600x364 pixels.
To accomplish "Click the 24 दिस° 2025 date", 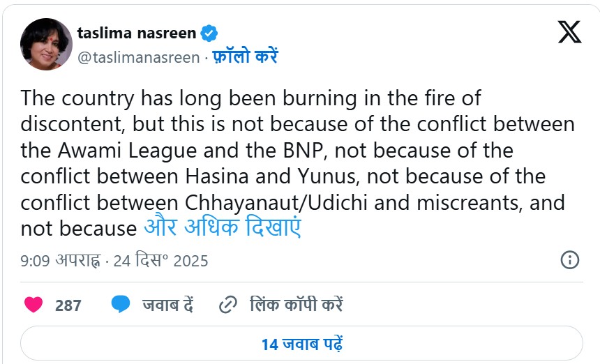I will pyautogui.click(x=162, y=261).
